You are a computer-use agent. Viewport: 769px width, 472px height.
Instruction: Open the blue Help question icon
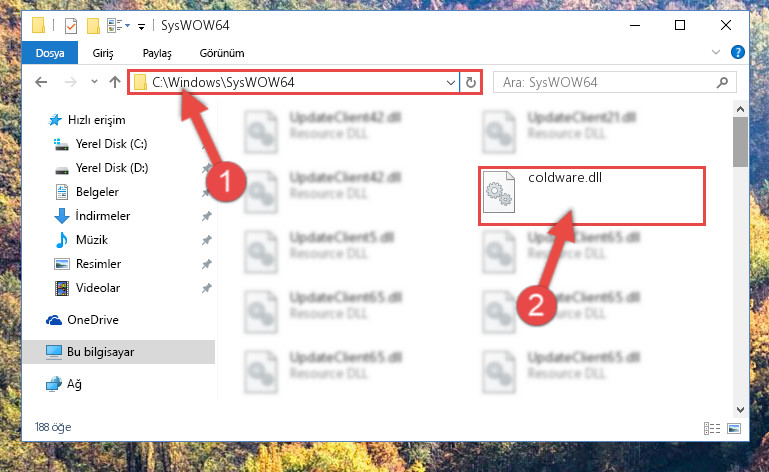tap(738, 52)
